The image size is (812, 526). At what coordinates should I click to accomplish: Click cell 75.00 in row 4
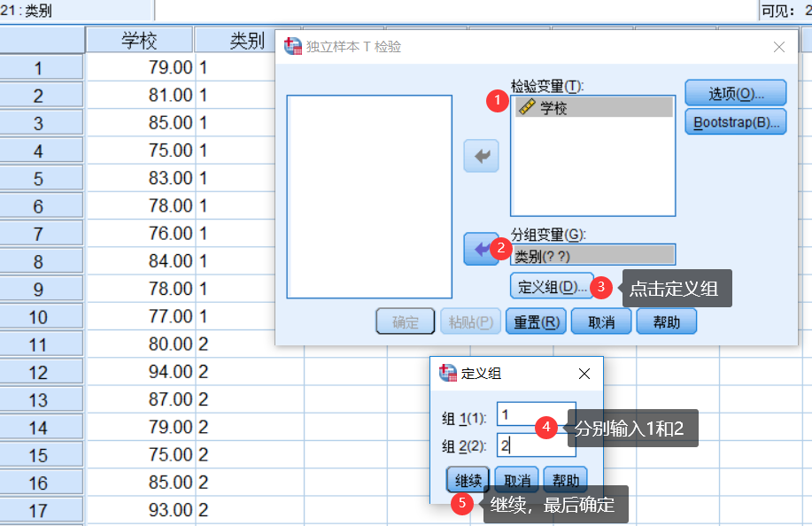[140, 151]
